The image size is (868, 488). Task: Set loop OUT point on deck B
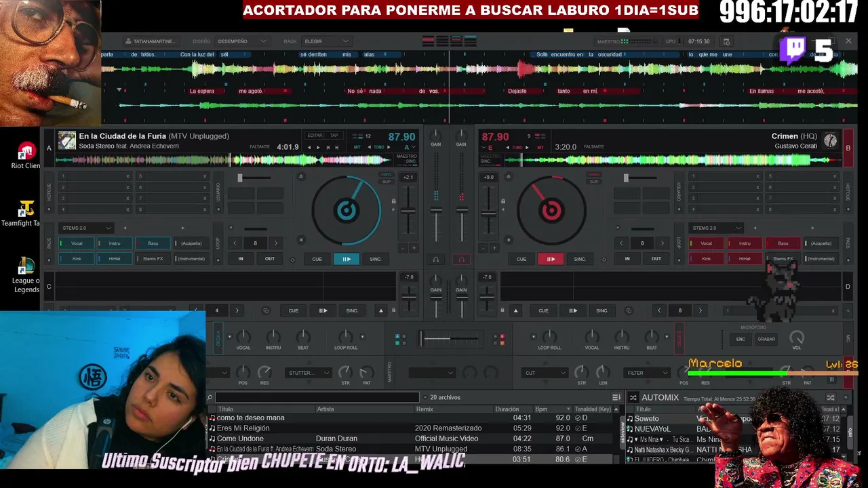(x=656, y=259)
